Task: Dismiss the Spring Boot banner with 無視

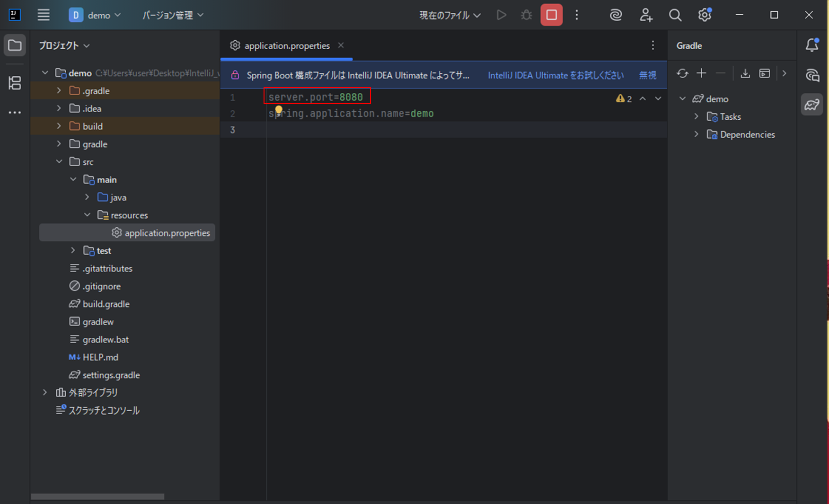Action: [x=647, y=75]
